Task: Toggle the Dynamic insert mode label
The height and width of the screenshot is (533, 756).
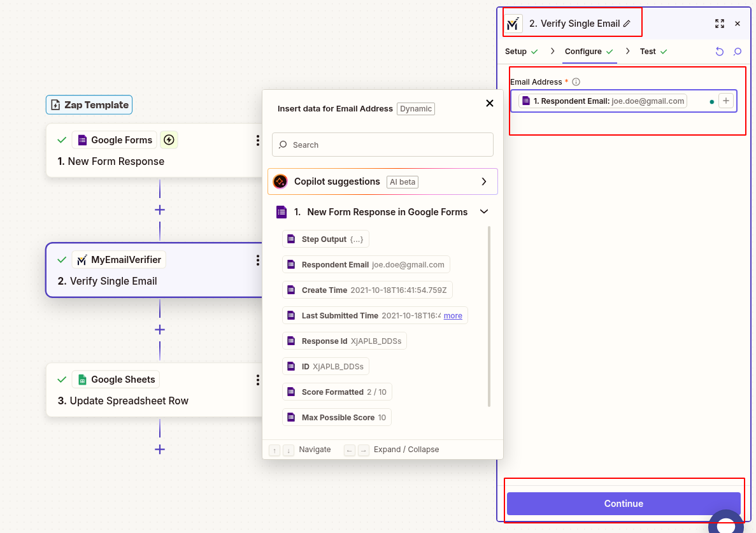Action: point(415,108)
